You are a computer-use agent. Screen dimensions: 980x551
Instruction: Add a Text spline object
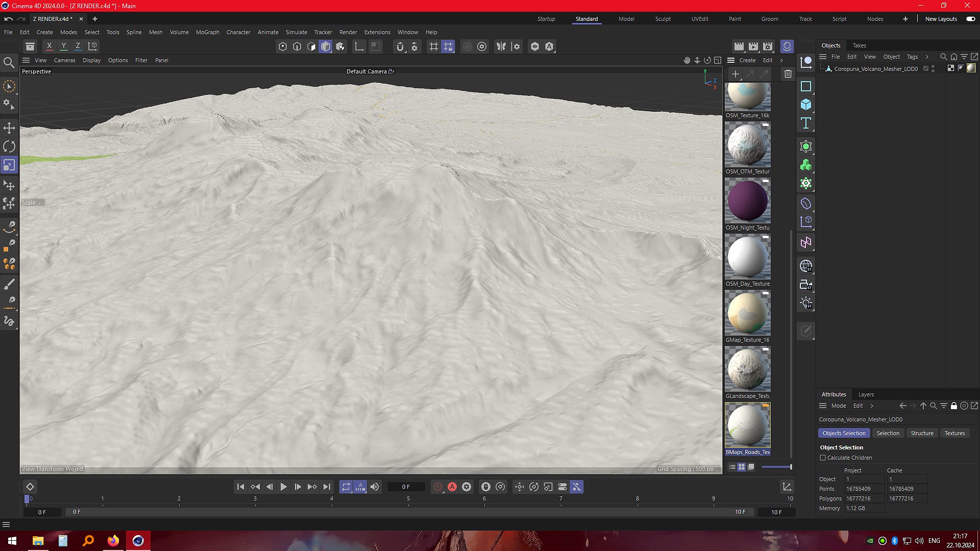pos(806,123)
